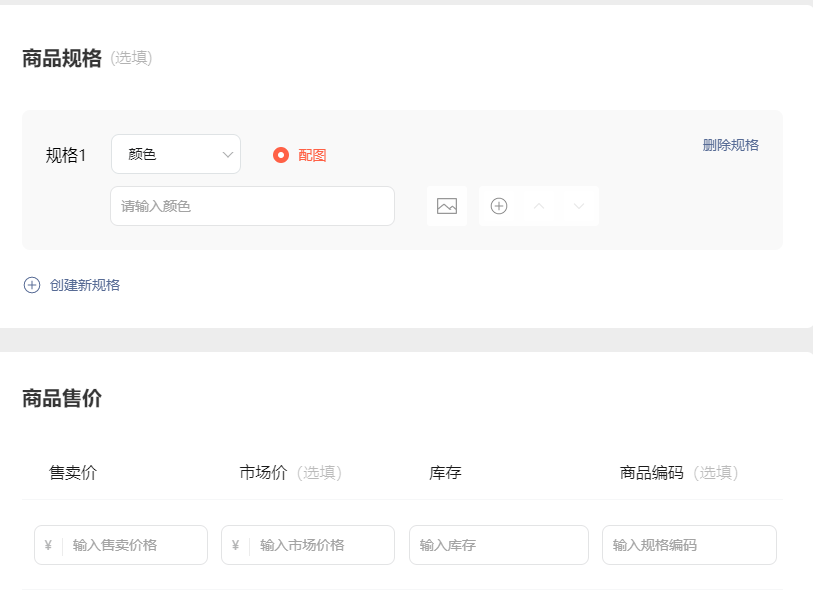Focus the 输入售卖价格 field

(121, 545)
